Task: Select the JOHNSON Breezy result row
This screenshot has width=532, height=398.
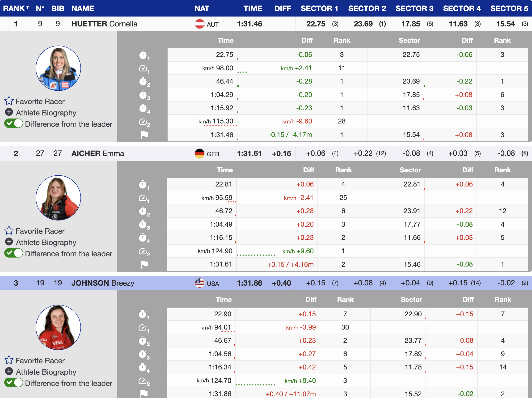Action: click(x=103, y=283)
